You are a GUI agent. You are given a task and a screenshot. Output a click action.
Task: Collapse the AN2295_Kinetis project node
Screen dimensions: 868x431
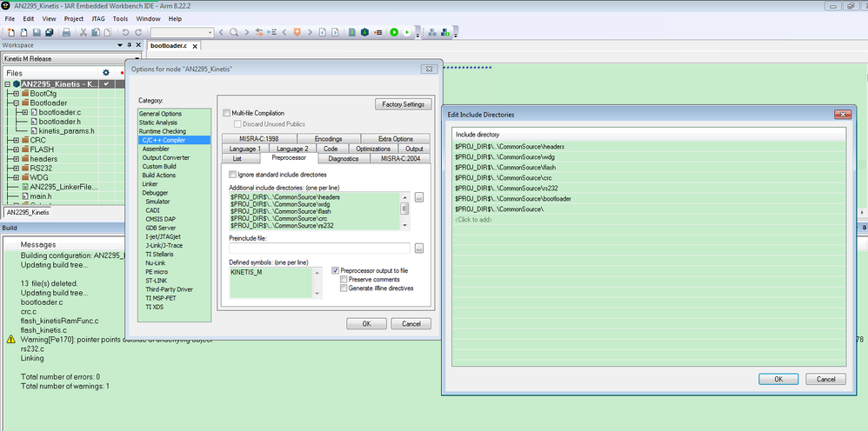pyautogui.click(x=8, y=84)
